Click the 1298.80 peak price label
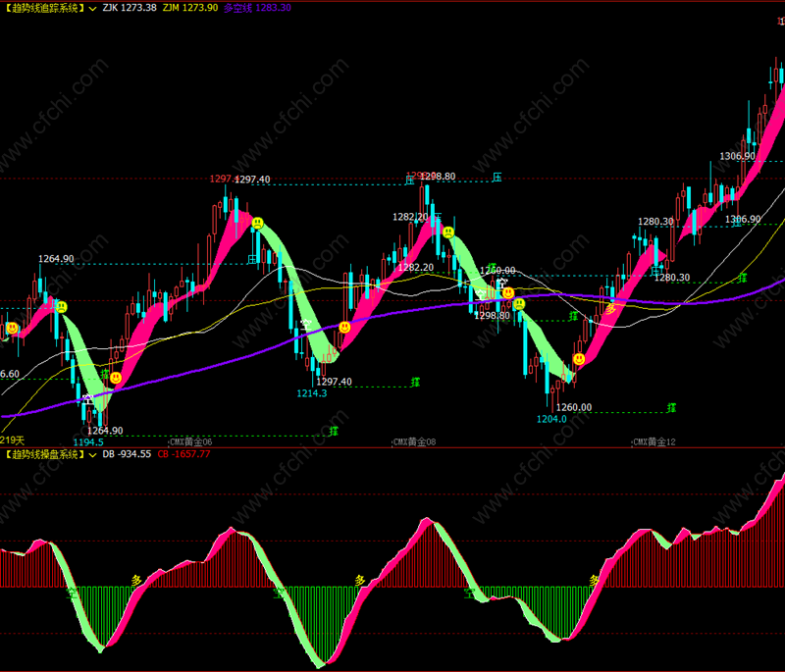Image resolution: width=785 pixels, height=672 pixels. click(438, 177)
